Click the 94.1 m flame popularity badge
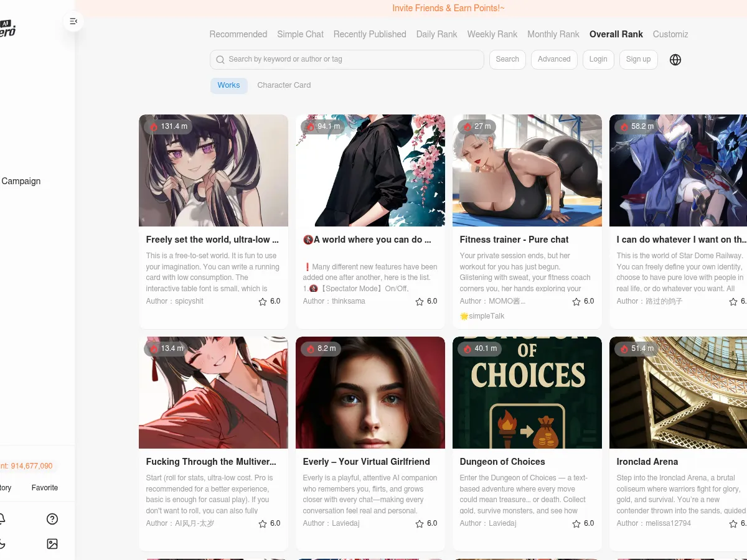The height and width of the screenshot is (560, 747). (323, 126)
